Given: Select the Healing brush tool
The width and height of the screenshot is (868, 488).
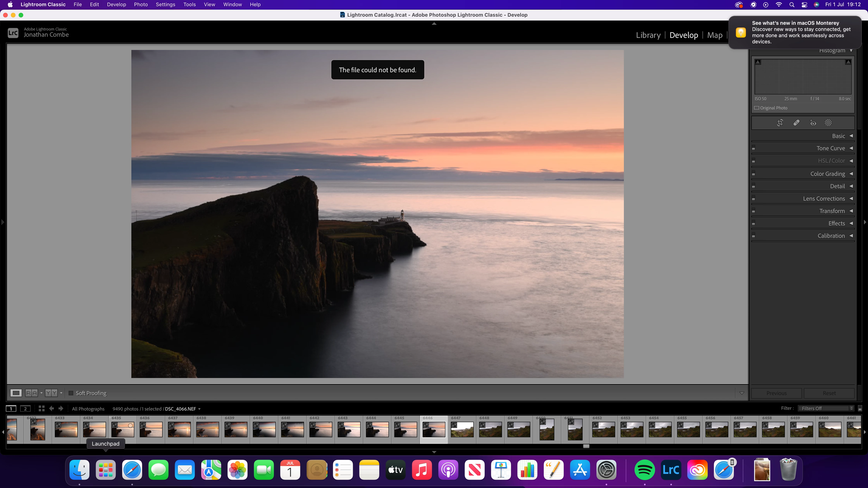Looking at the screenshot, I should [x=796, y=123].
